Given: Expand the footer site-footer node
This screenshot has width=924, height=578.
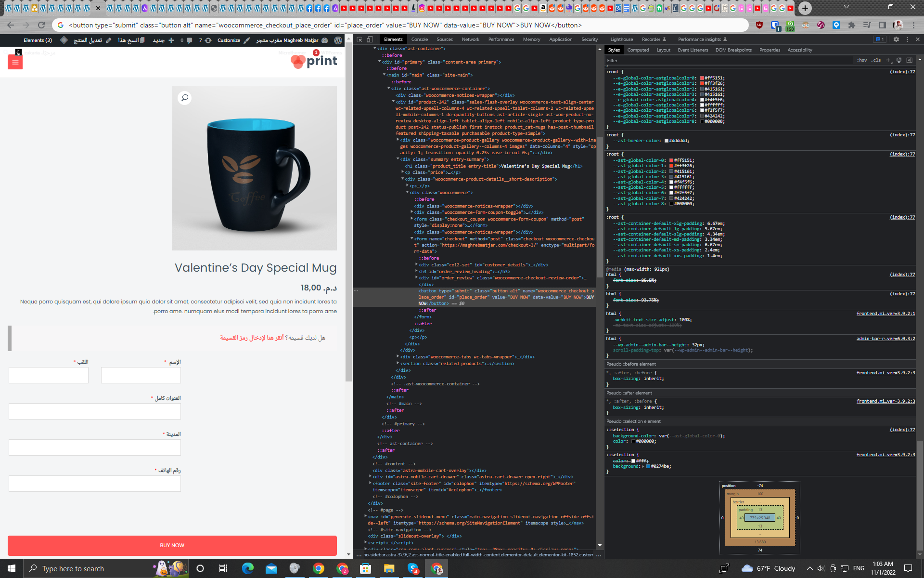Looking at the screenshot, I should (370, 484).
